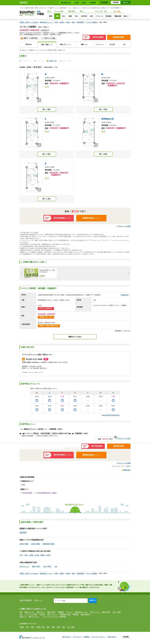150x644 pixels.
Task: Open the 注文住宅 navigation tab
Action: (84, 16)
